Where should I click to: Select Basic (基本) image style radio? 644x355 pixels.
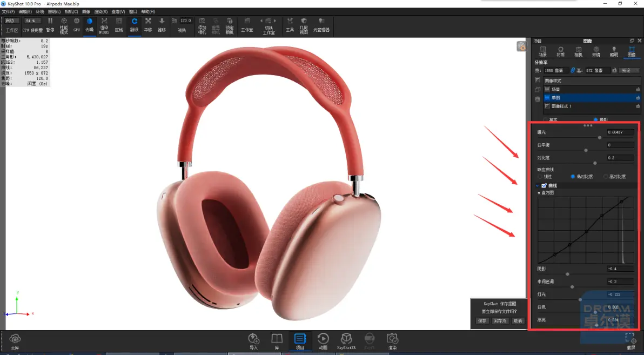[546, 119]
